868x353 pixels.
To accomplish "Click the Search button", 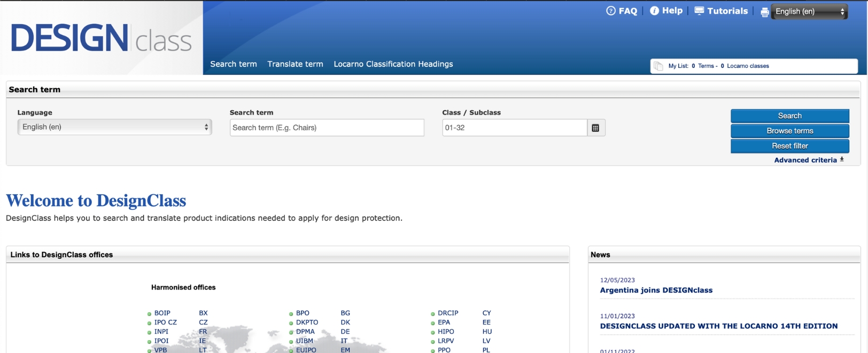I will 790,116.
